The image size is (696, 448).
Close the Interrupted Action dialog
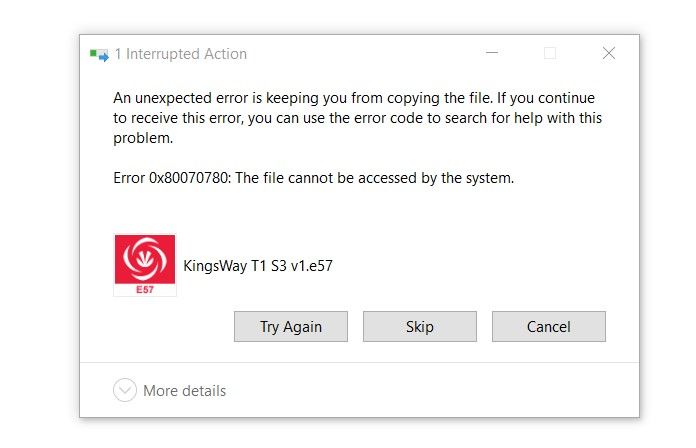click(608, 54)
